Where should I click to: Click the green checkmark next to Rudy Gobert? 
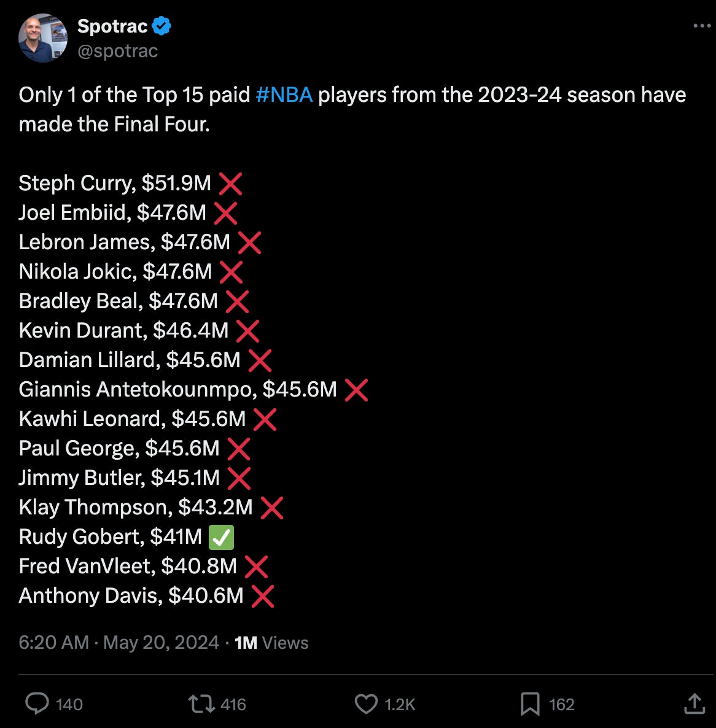(221, 537)
